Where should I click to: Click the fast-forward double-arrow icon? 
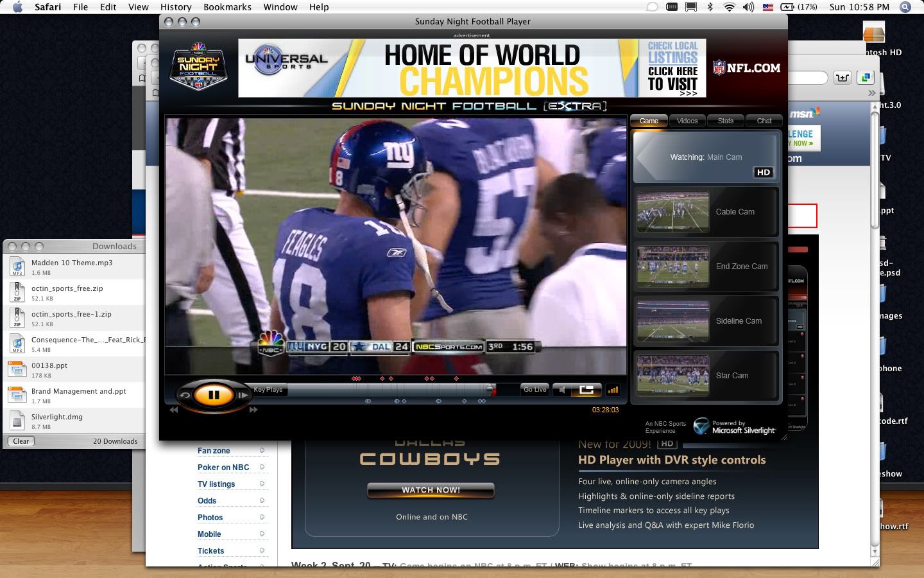(x=253, y=410)
